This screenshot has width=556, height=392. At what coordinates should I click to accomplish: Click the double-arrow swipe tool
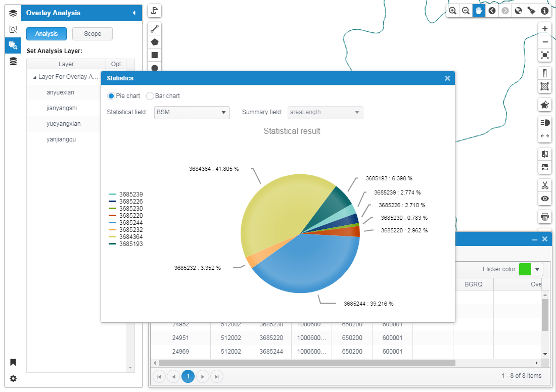click(x=545, y=136)
